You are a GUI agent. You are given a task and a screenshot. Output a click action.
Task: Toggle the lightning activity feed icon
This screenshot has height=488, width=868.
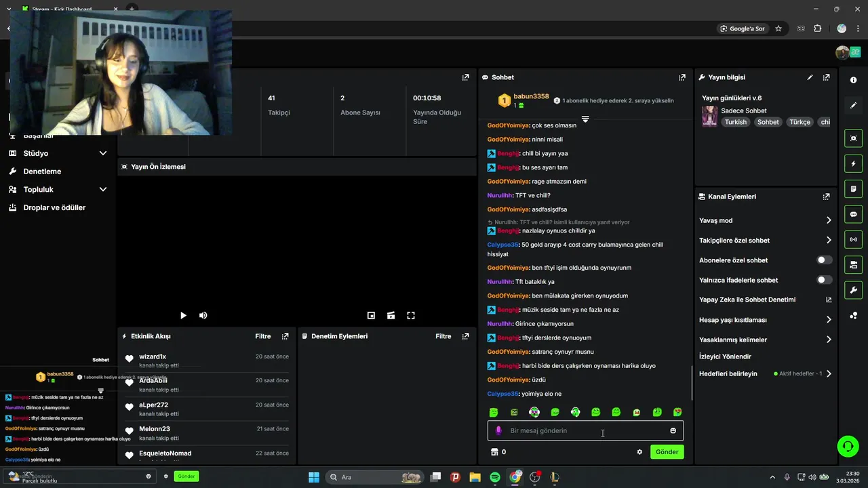pyautogui.click(x=853, y=163)
